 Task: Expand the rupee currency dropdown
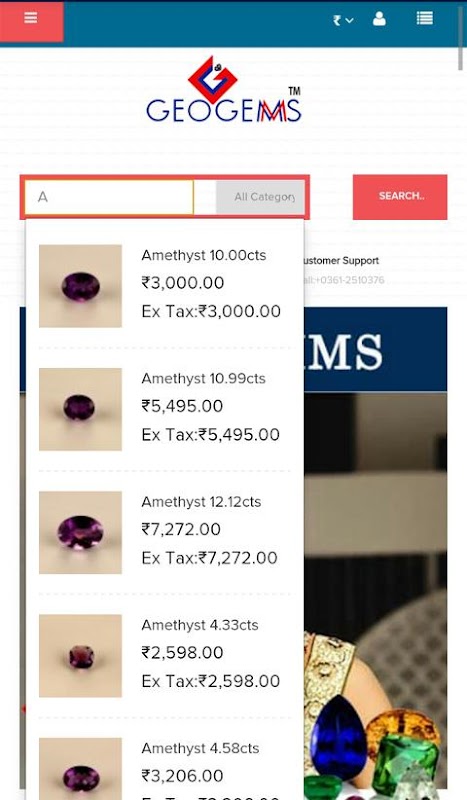343,20
